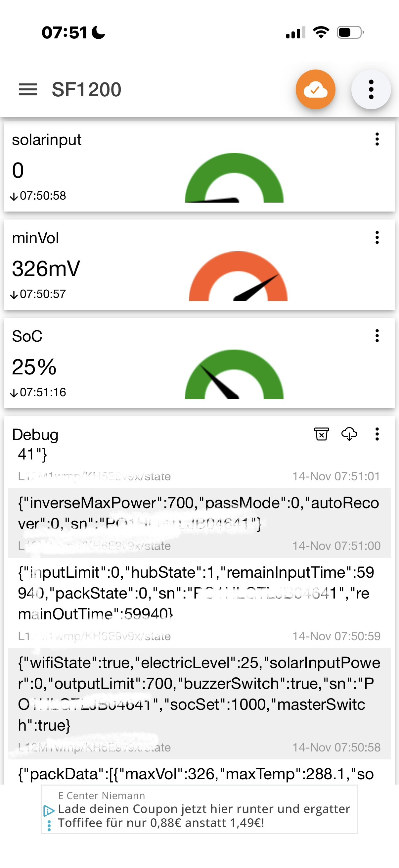Tap the ad choices play icon
This screenshot has width=399, height=868.
pos(49,810)
